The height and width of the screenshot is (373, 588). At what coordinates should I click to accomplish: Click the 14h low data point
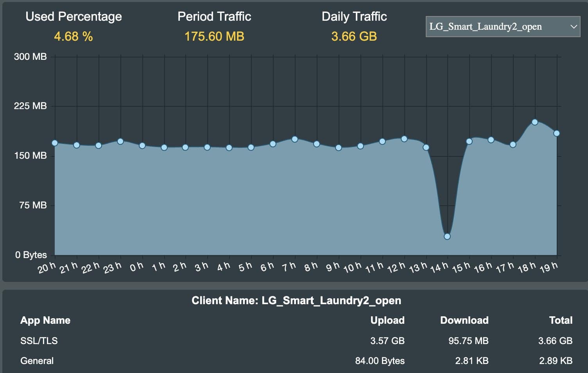point(447,237)
